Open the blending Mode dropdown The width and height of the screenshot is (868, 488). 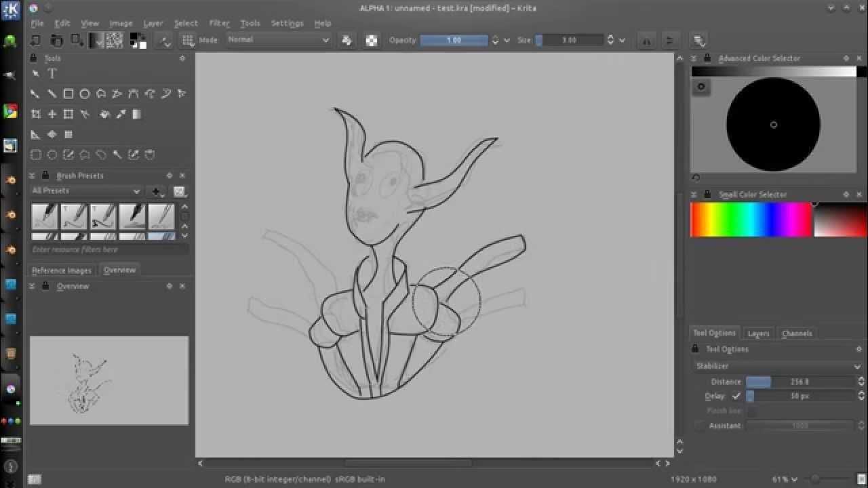(x=278, y=40)
